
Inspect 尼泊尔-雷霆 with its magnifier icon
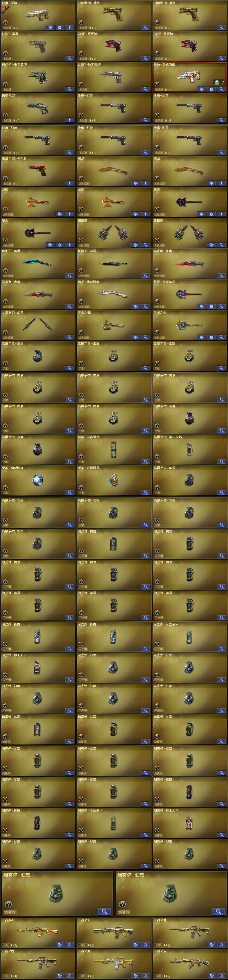tap(70, 275)
